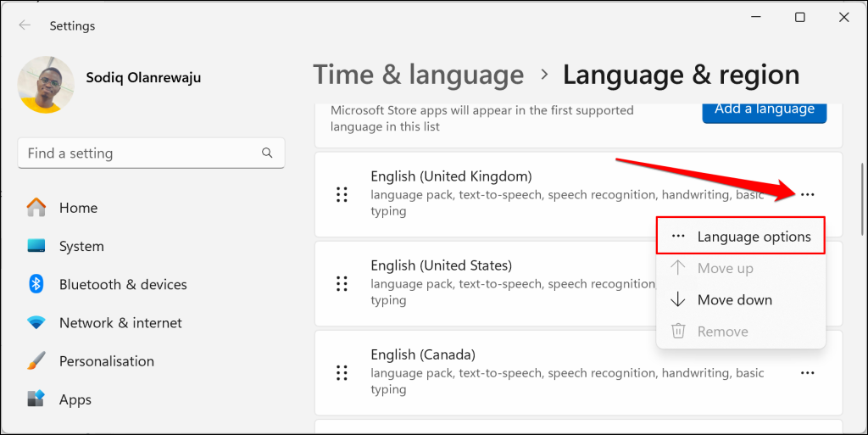Viewport: 868px width, 435px height.
Task: Select the English (Canada) title text
Action: 423,354
